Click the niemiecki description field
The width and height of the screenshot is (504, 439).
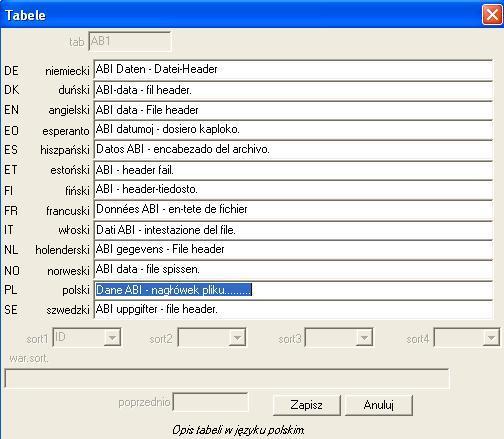point(293,70)
